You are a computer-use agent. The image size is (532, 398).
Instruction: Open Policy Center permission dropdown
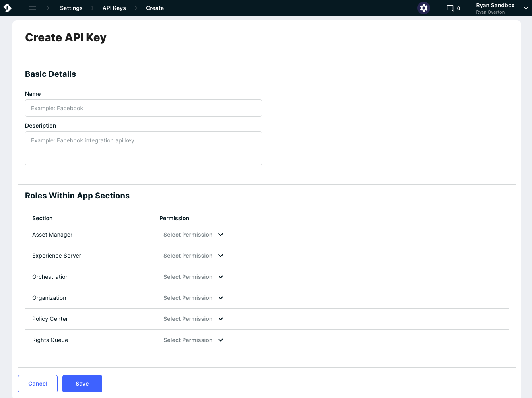tap(194, 319)
